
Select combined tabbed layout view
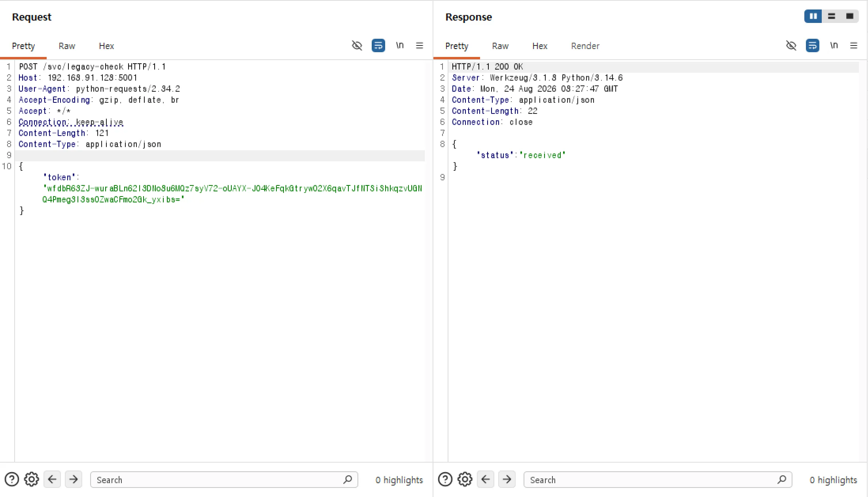pos(850,16)
